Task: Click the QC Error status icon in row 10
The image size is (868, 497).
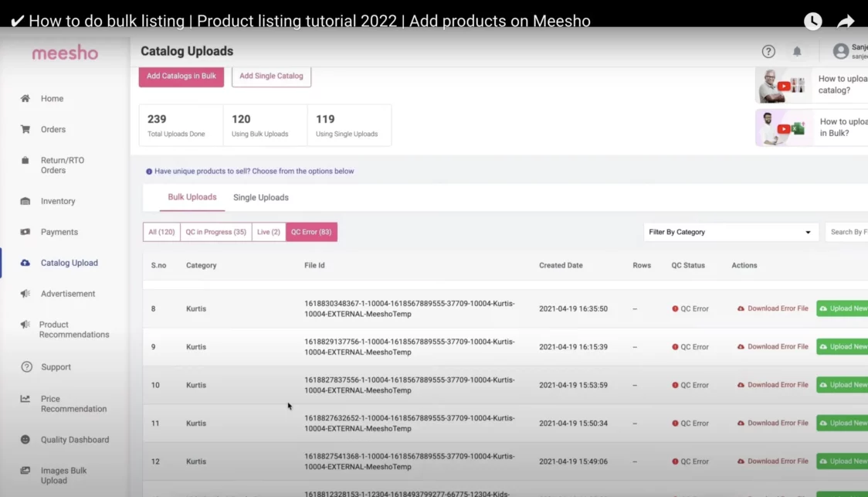Action: coord(675,385)
